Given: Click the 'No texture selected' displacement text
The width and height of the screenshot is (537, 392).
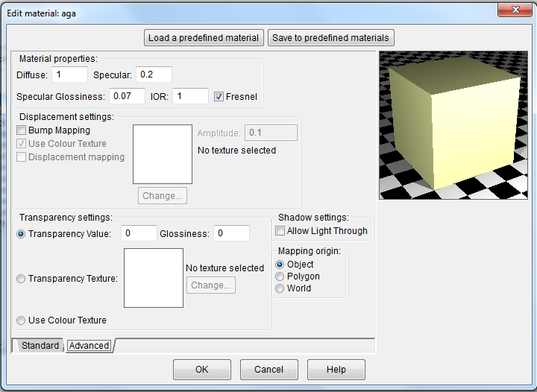Looking at the screenshot, I should coord(236,151).
